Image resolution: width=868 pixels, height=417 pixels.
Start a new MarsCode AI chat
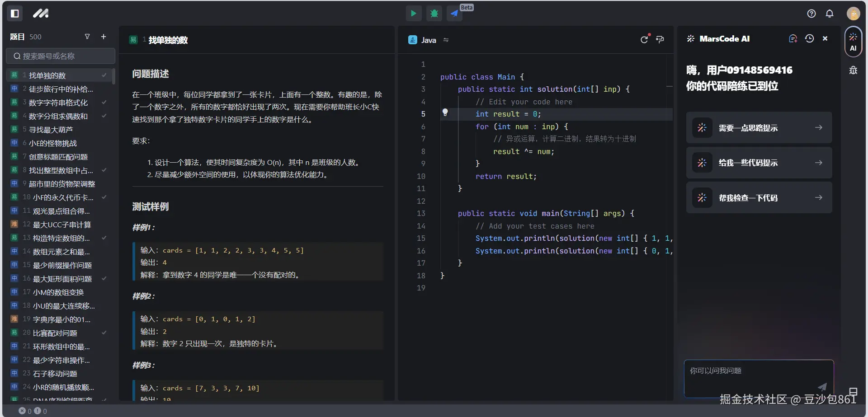(x=793, y=39)
